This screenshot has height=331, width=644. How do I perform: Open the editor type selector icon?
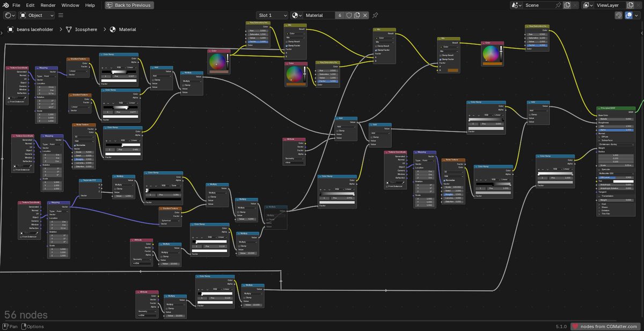click(x=10, y=16)
